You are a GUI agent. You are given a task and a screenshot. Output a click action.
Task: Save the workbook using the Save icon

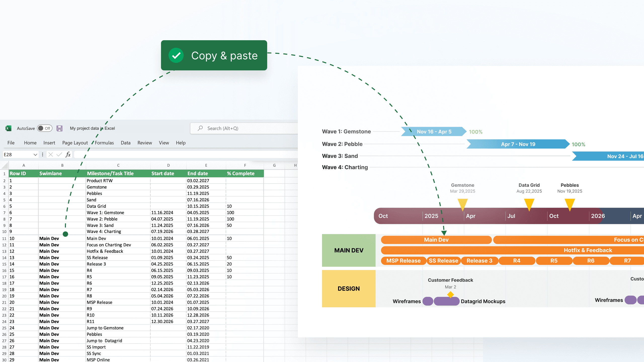(x=60, y=128)
